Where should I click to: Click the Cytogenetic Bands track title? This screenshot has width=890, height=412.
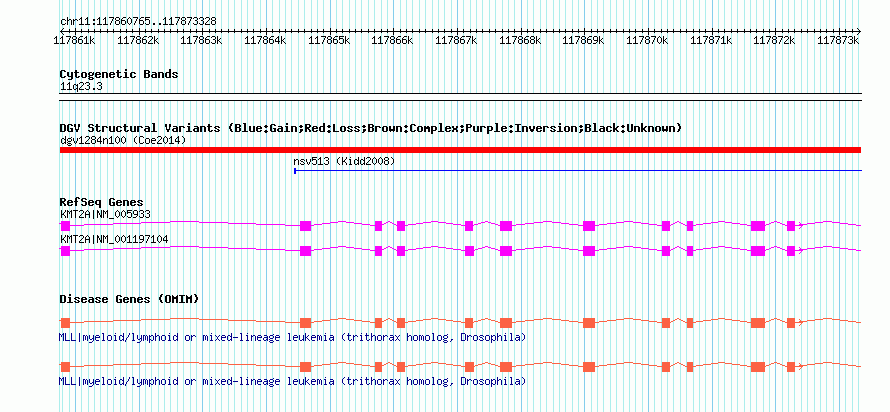coord(119,74)
